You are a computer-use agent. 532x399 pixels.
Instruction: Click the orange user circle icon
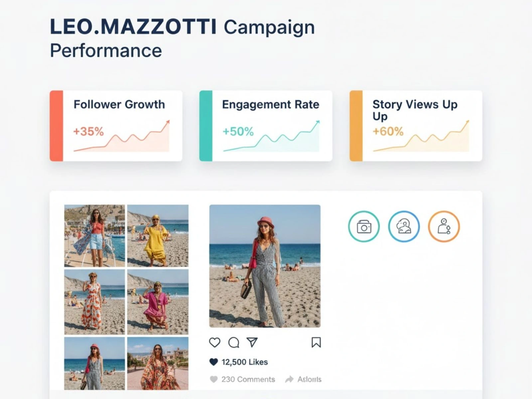(444, 226)
